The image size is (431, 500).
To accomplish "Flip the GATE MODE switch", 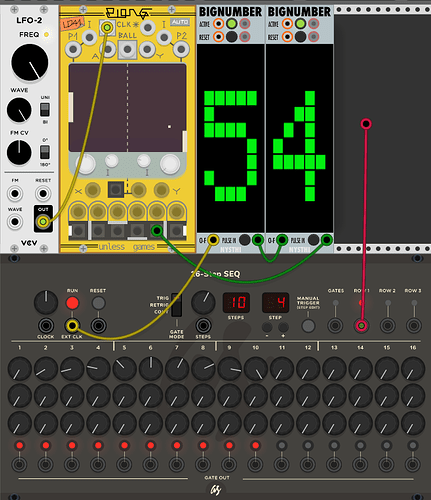I will (x=176, y=305).
